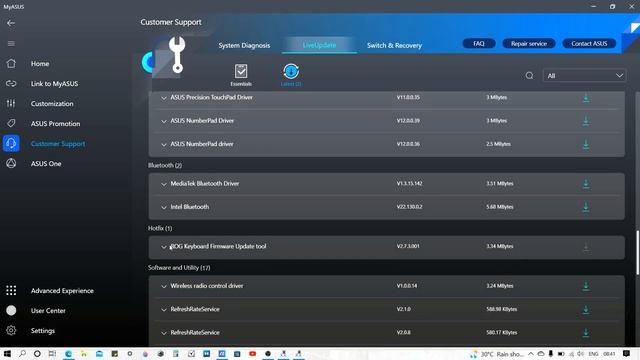Click the Customer Support headset icon
Viewport: 640px width, 360px height.
(11, 143)
